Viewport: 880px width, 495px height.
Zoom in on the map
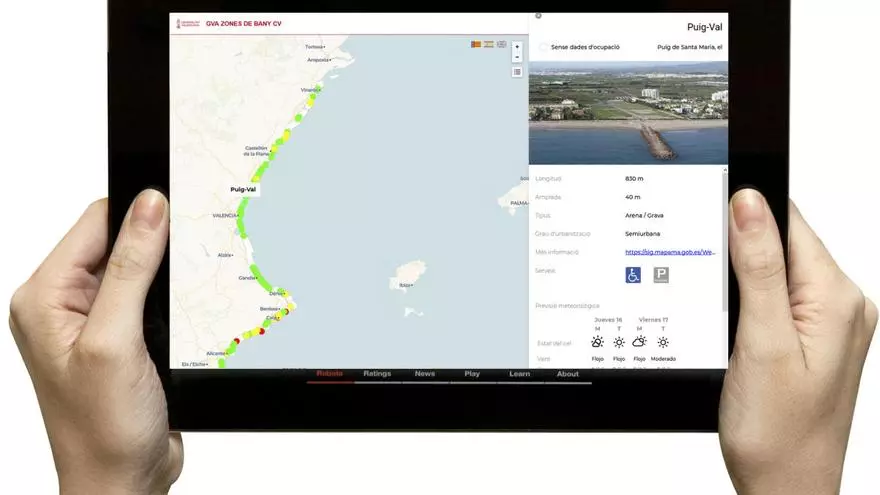coord(517,47)
